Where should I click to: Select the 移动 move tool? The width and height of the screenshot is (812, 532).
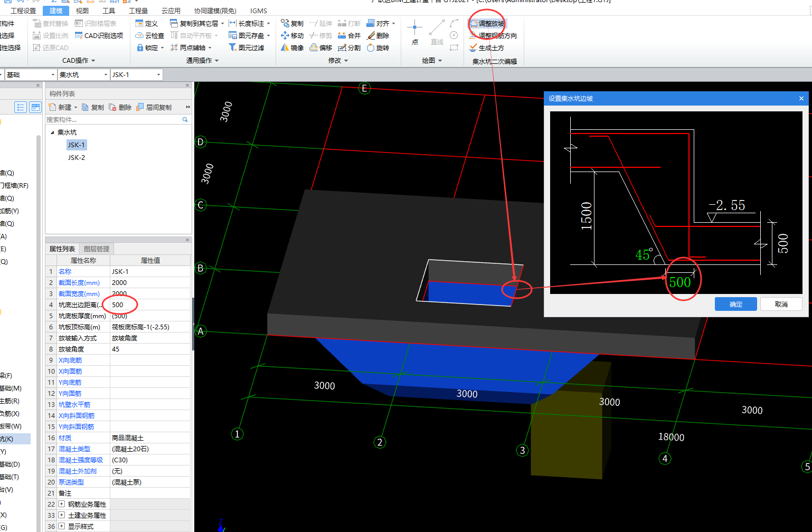click(292, 35)
